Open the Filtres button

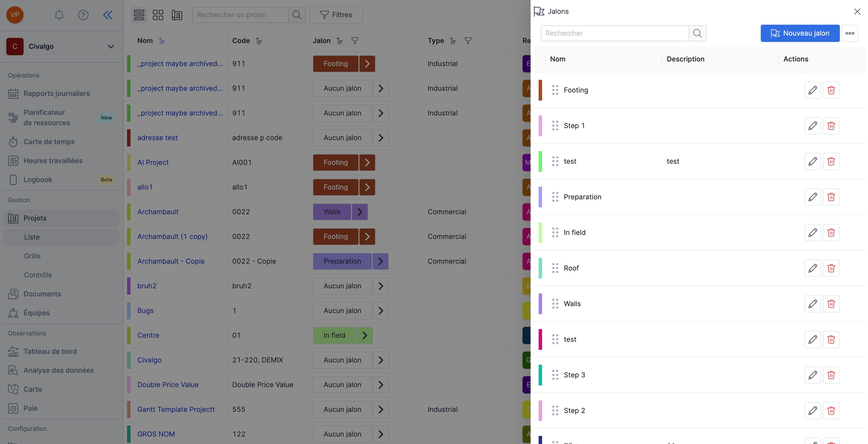coord(336,15)
